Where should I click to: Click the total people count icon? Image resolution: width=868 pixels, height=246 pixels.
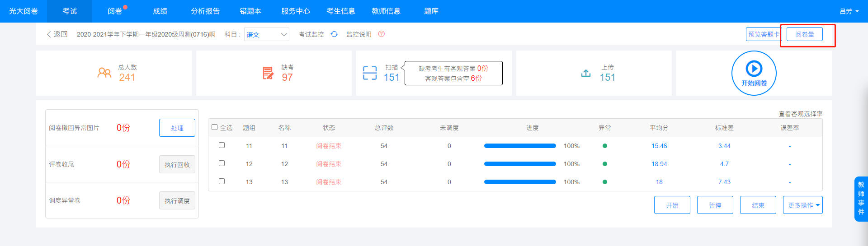coord(104,73)
